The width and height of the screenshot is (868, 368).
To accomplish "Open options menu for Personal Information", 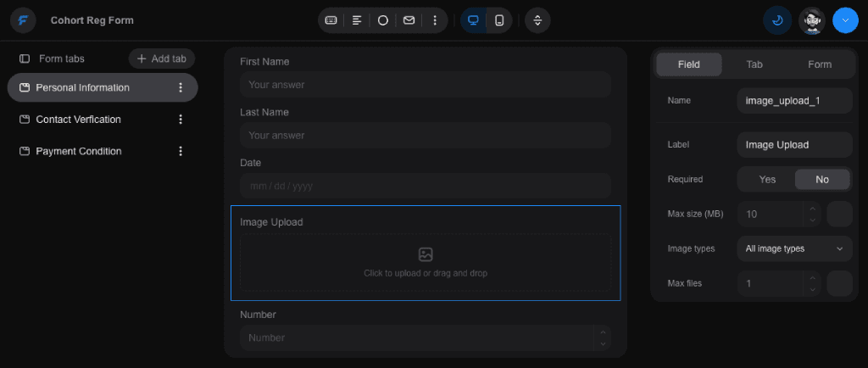I will pyautogui.click(x=180, y=87).
